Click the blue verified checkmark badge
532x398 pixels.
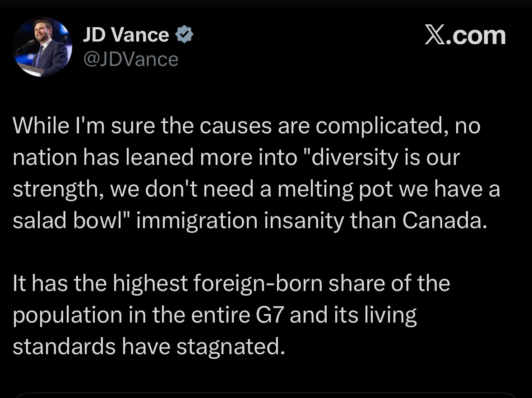[x=184, y=35]
